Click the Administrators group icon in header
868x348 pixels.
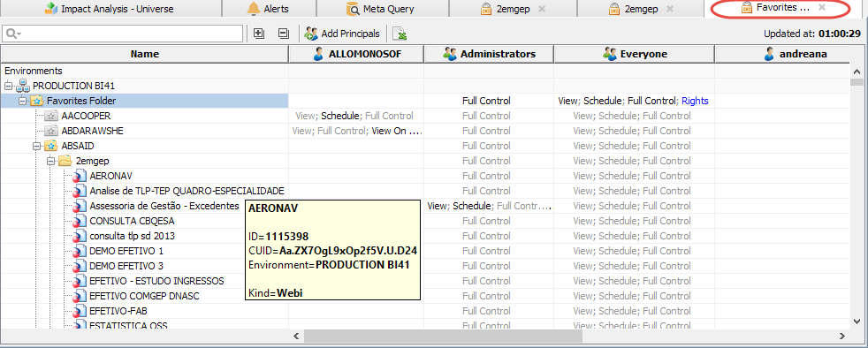[x=451, y=54]
